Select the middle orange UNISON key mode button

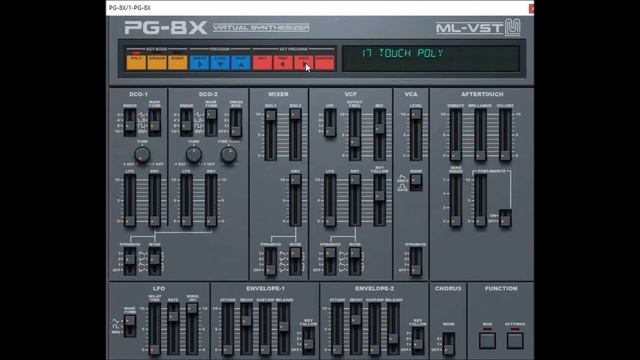point(157,62)
